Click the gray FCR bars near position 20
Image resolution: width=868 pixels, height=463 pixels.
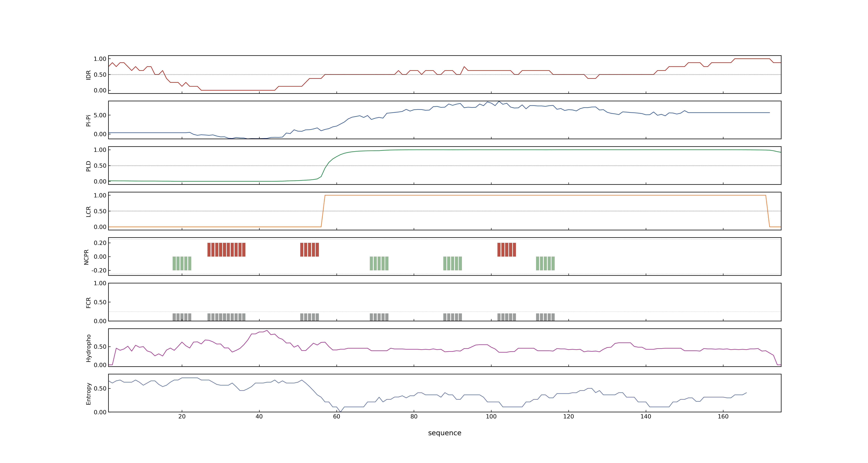(x=182, y=317)
